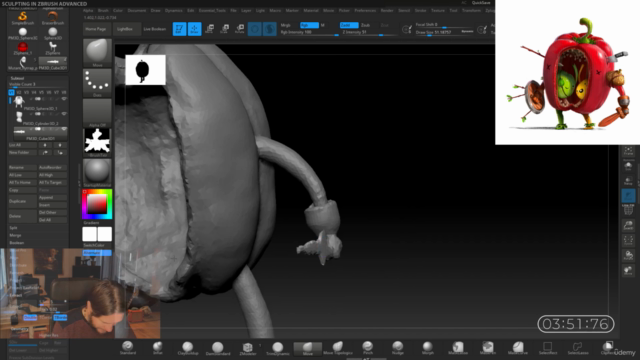Select the Move Topologics brush
This screenshot has width=640, height=360.
338,348
